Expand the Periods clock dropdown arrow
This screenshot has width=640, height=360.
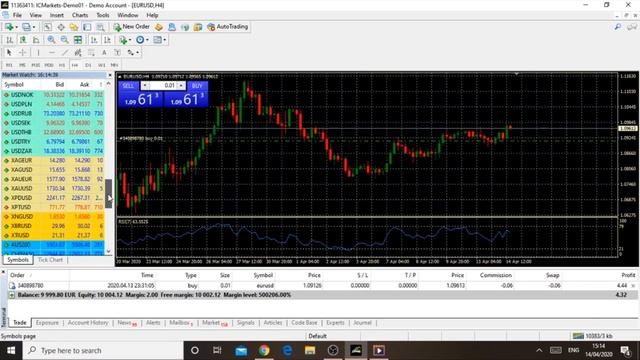[x=147, y=40]
